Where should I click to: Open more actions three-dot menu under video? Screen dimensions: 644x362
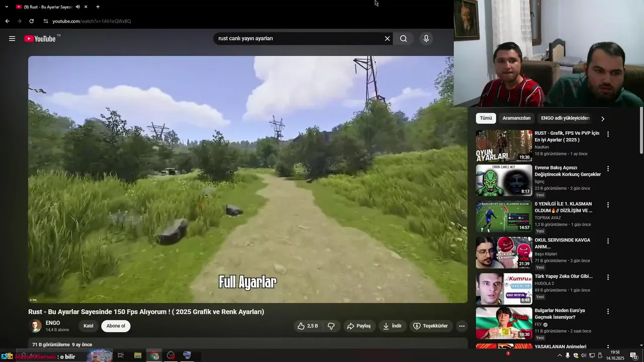click(x=462, y=326)
